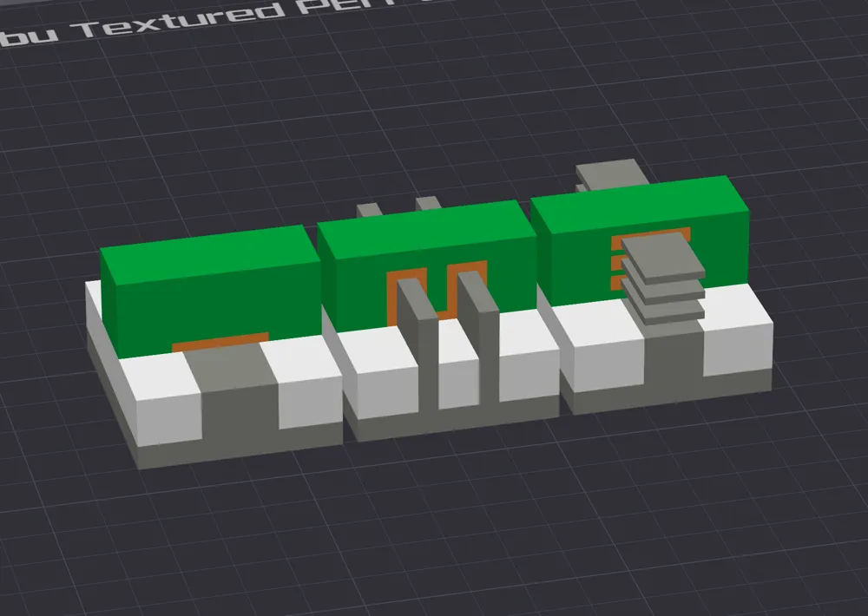Image resolution: width=868 pixels, height=616 pixels.
Task: Select the right model with stacked gray plates
Action: (x=652, y=288)
